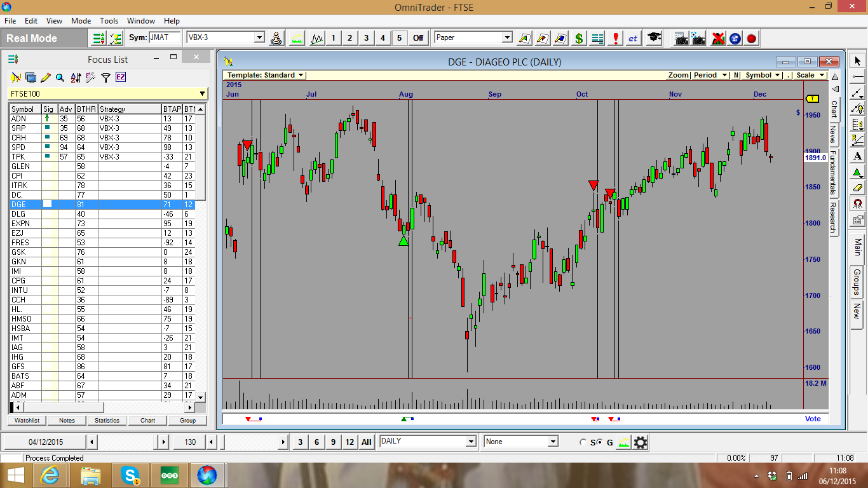
Task: Click the line chart icon before number 1
Action: point(317,38)
